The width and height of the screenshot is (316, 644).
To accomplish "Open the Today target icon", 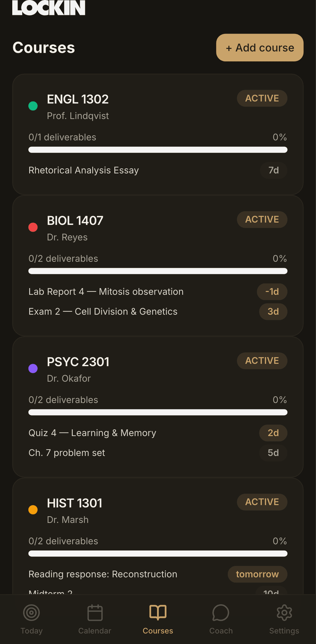I will (32, 613).
